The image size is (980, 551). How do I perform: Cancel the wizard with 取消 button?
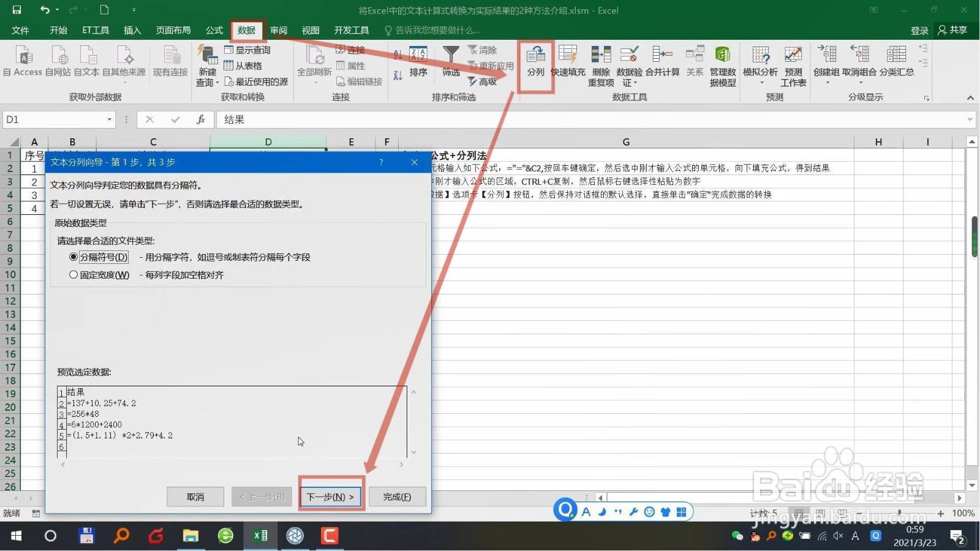click(195, 497)
